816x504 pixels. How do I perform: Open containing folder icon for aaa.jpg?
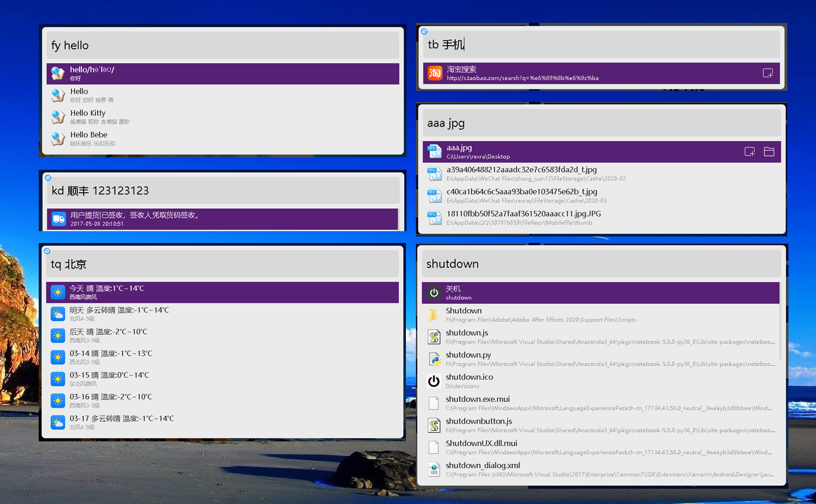point(769,152)
